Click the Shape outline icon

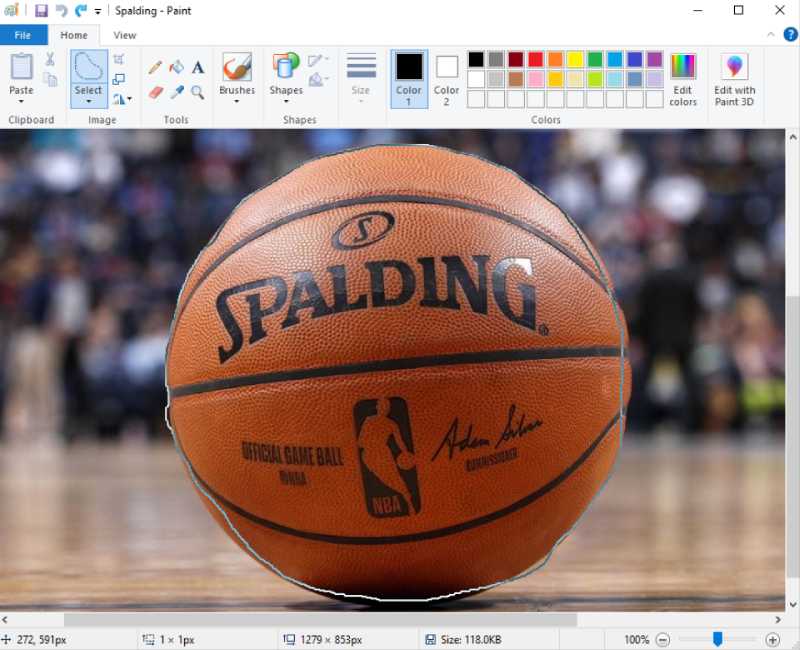tap(315, 61)
